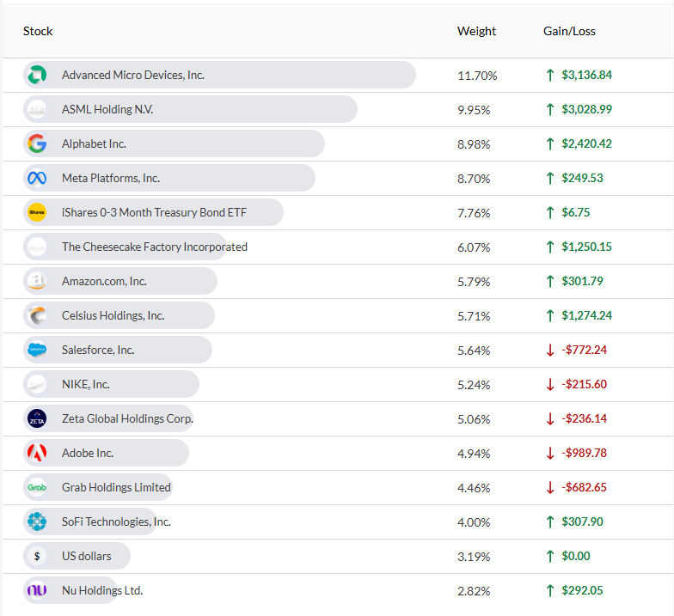The height and width of the screenshot is (616, 674).
Task: Open Salesforce, Inc. stock
Action: pyautogui.click(x=98, y=351)
